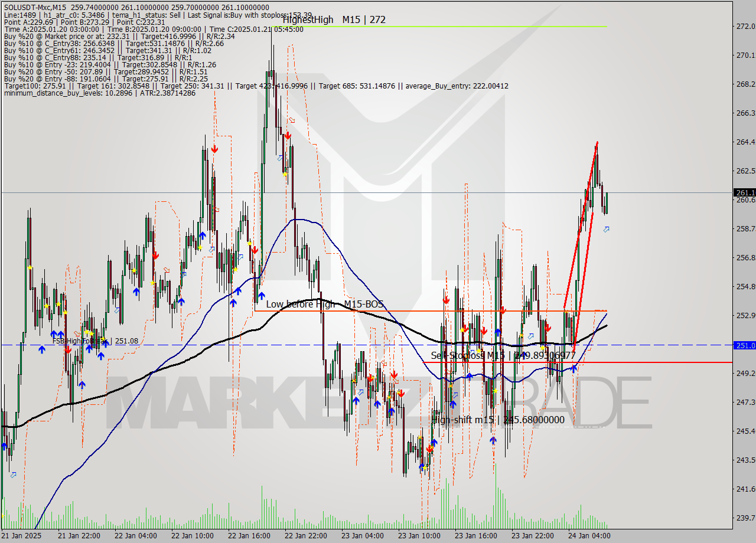
Task: Click the 'Buy %20 @ Entry -88' line
Action: tap(105, 79)
